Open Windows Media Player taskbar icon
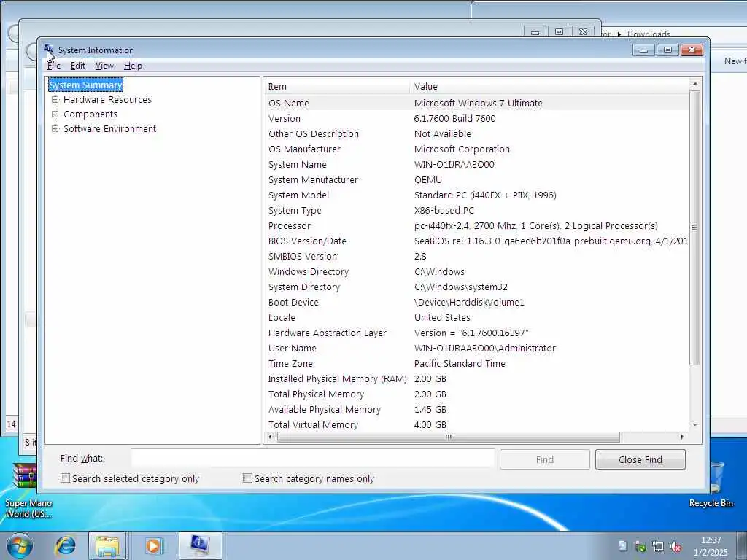Screen dimensions: 747x560 tap(153, 545)
